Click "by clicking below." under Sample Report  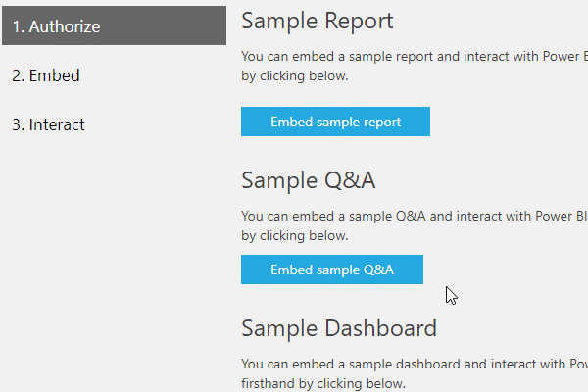coord(294,75)
